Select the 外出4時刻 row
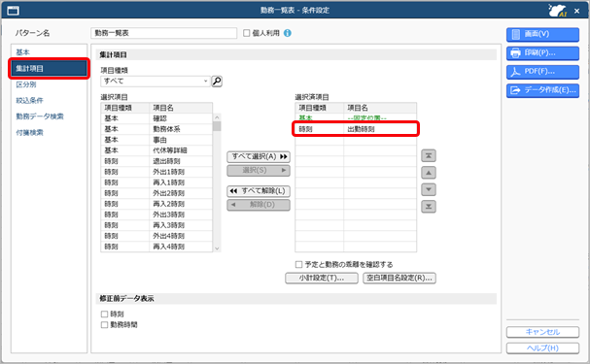 click(156, 236)
